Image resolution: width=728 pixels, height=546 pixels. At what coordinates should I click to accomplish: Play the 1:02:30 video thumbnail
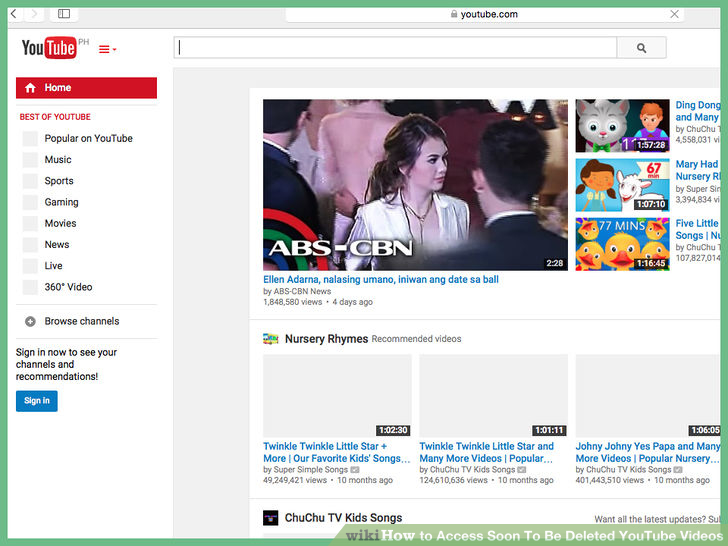[337, 396]
